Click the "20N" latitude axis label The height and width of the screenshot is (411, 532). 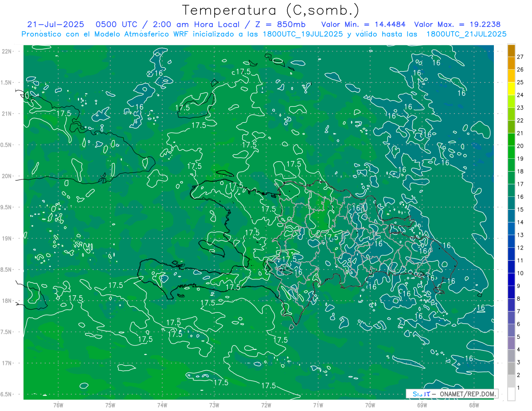(x=8, y=176)
